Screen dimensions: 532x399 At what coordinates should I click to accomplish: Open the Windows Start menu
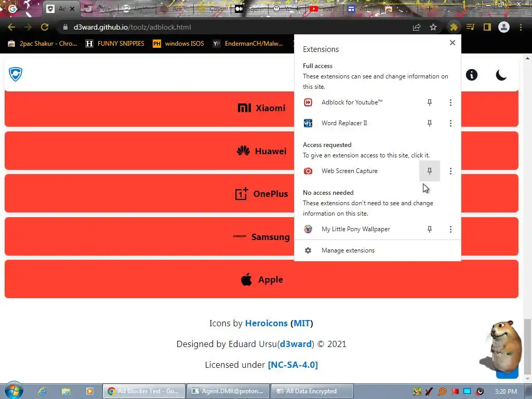point(14,391)
